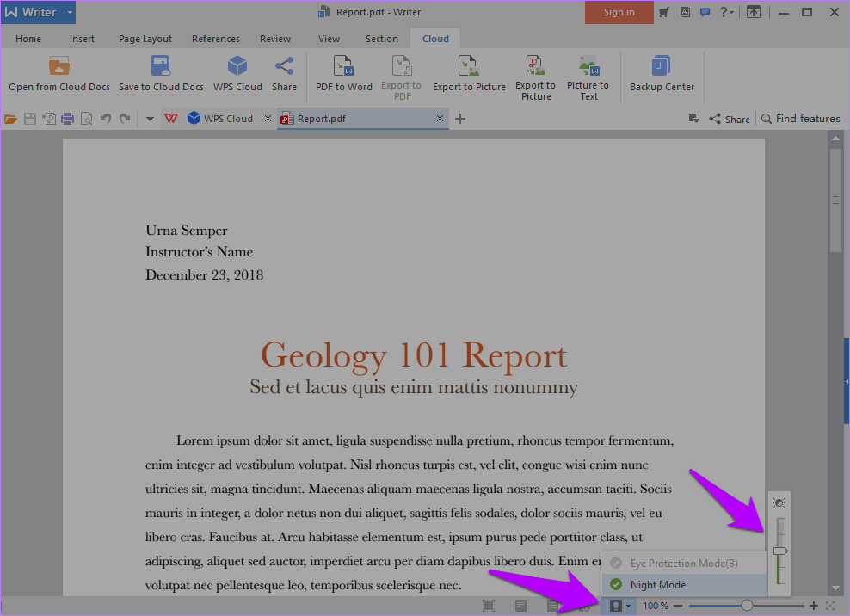The height and width of the screenshot is (616, 850).
Task: Switch to the Page Layout tab
Action: (x=145, y=39)
